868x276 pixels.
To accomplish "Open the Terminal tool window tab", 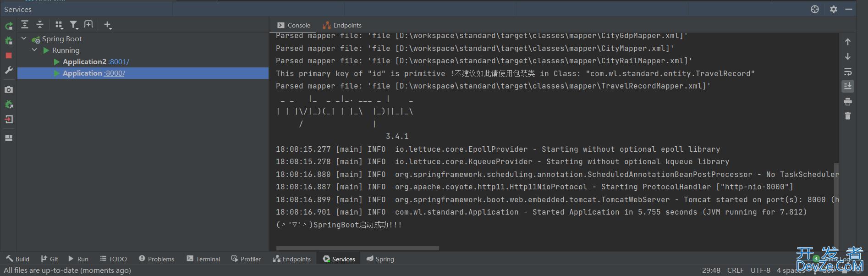I will click(x=203, y=259).
